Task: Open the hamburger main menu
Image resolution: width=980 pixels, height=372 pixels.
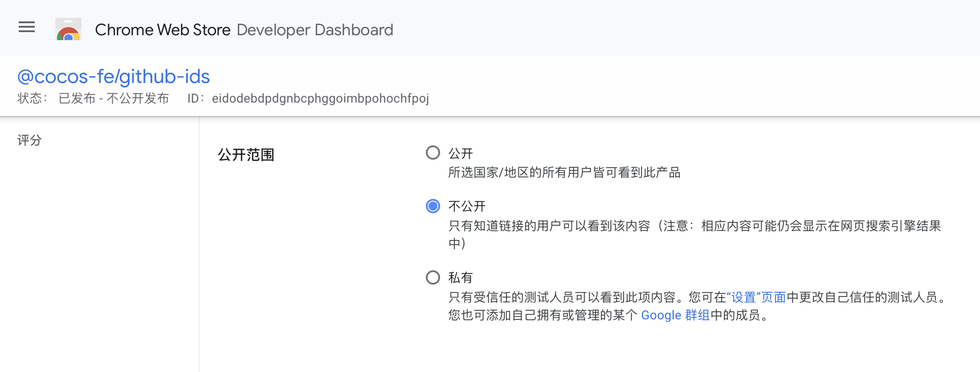Action: 27,27
